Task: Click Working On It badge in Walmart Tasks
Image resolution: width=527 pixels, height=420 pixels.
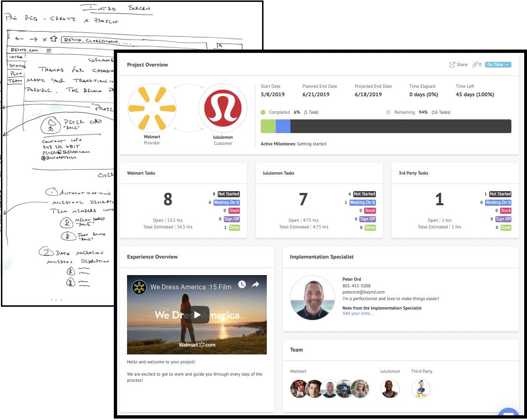Action: click(x=227, y=202)
